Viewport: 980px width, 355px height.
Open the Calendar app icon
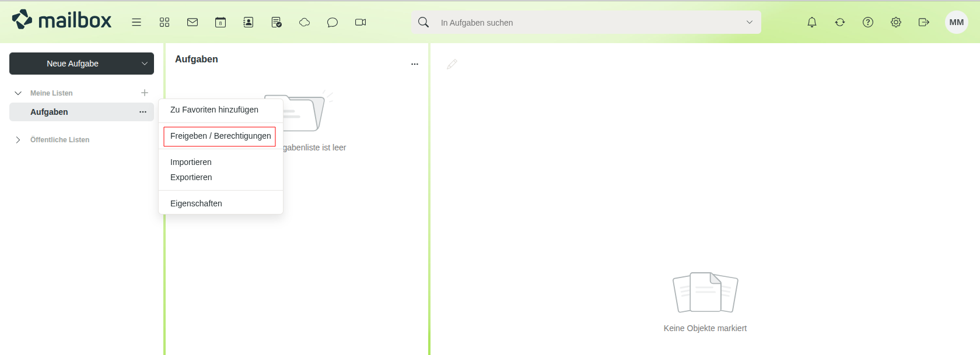pyautogui.click(x=220, y=22)
